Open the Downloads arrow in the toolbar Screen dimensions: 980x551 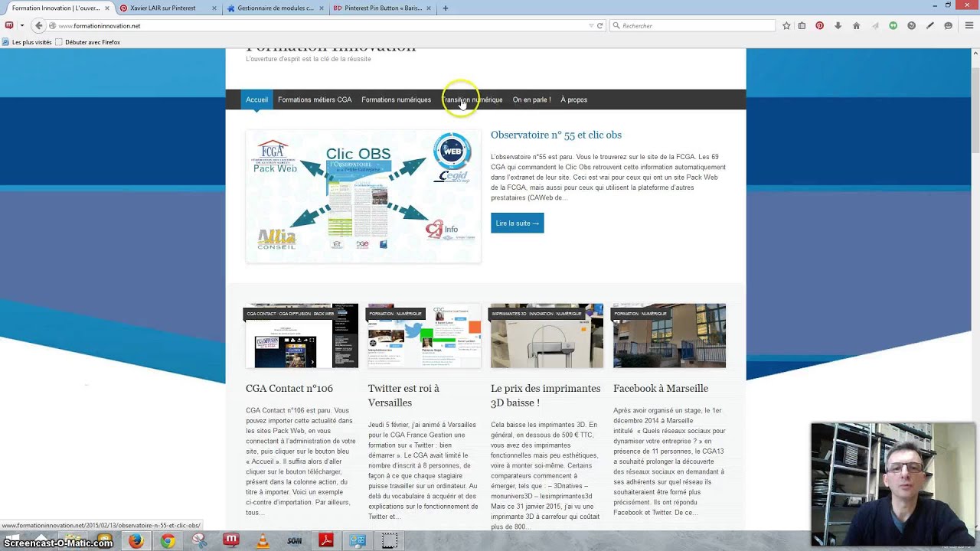tap(838, 26)
